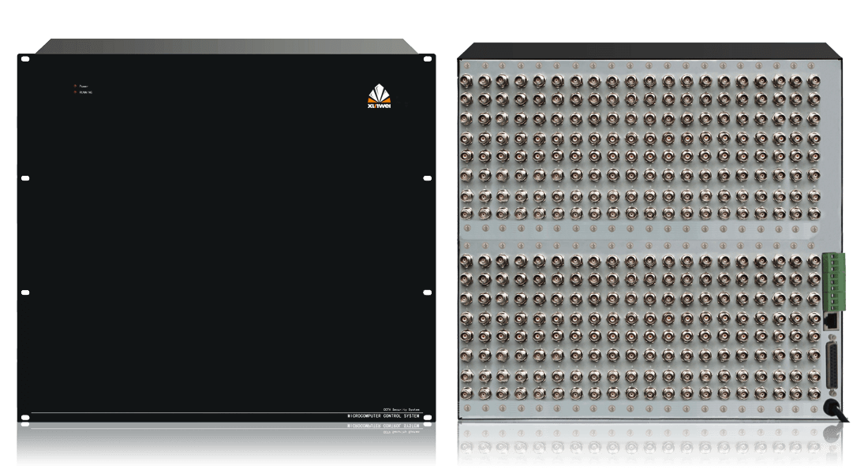Click the bottom-left BNC connector in upper block
This screenshot has width=868, height=473.
coord(465,214)
